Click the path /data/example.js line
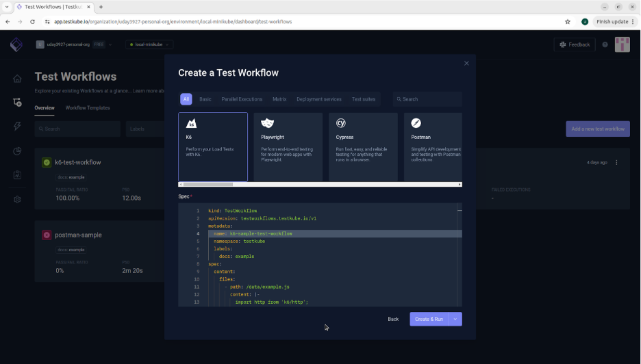Screen dimensions: 641x364 257,287
